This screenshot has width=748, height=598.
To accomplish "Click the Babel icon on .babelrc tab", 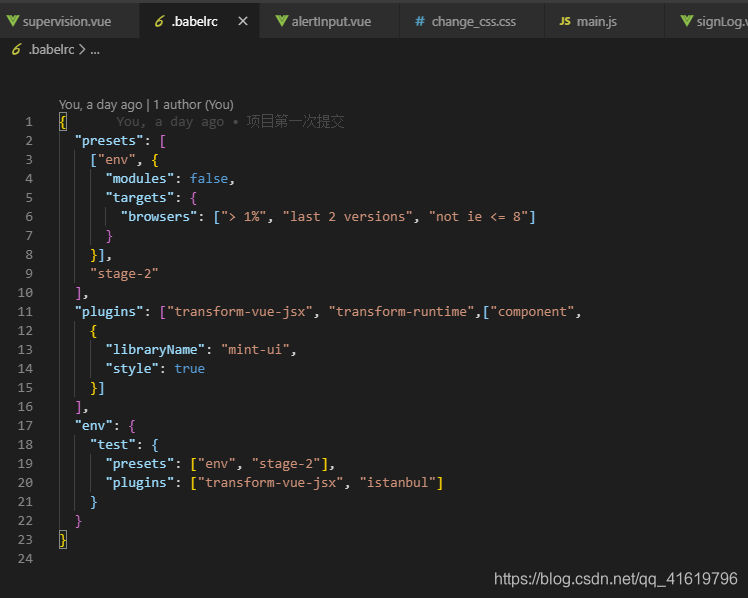I will (160, 21).
